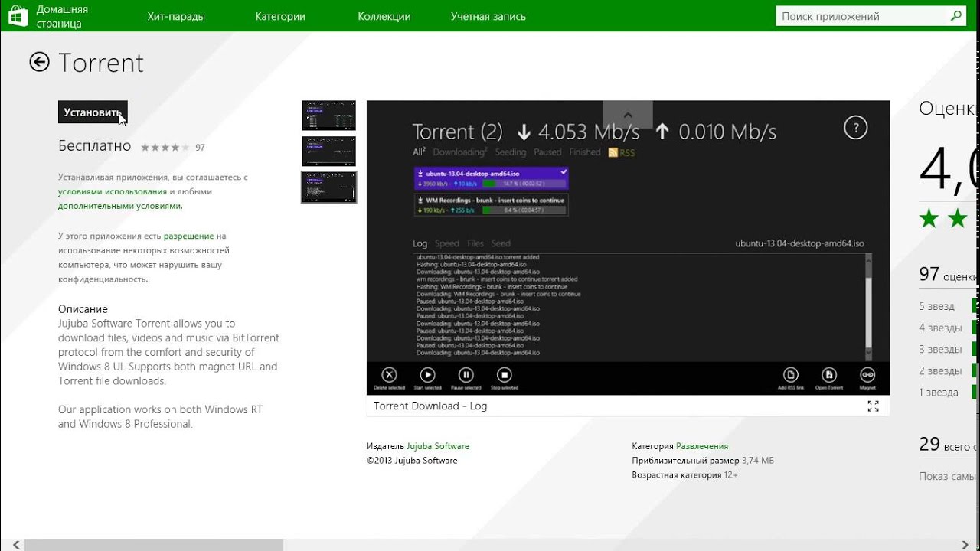Click the horizontal scrollbar thumb at bottom
This screenshot has width=980, height=551.
pyautogui.click(x=154, y=545)
